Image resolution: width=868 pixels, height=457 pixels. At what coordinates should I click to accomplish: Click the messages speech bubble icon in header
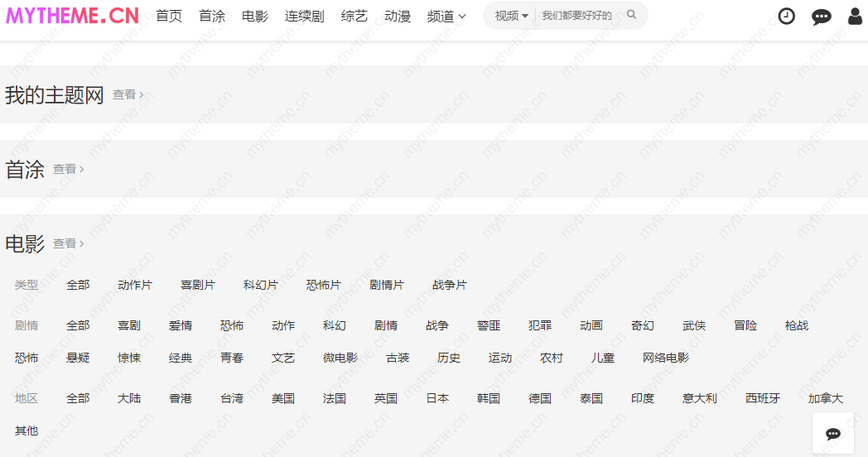pos(821,17)
